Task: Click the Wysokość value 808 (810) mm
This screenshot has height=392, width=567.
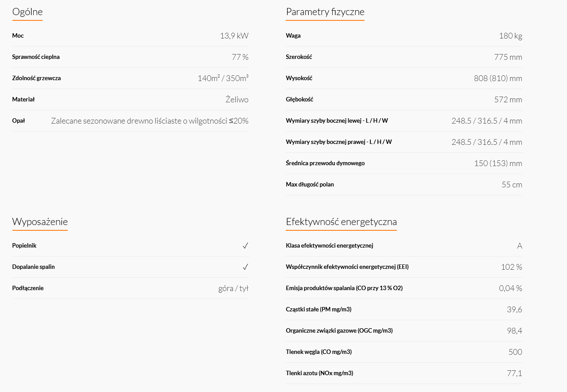Action: click(x=498, y=78)
